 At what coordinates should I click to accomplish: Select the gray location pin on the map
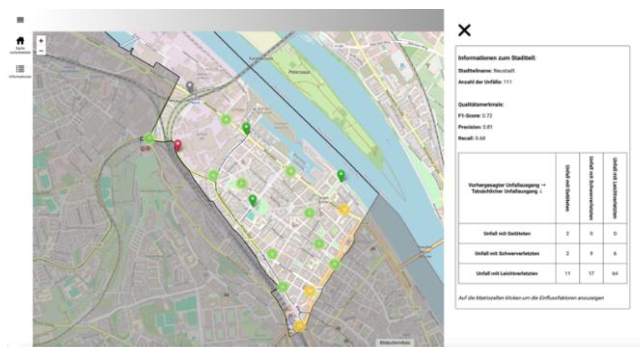[190, 86]
